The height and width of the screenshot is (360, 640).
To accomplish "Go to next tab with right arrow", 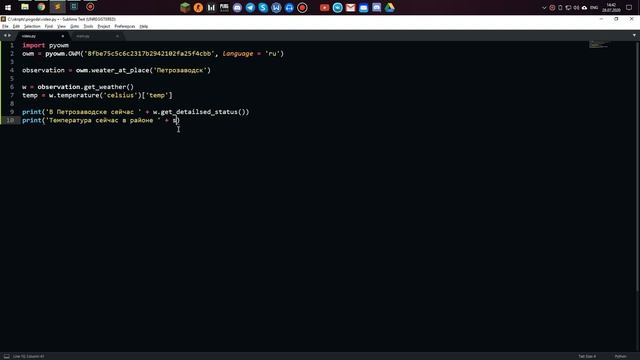I will tap(9, 36).
